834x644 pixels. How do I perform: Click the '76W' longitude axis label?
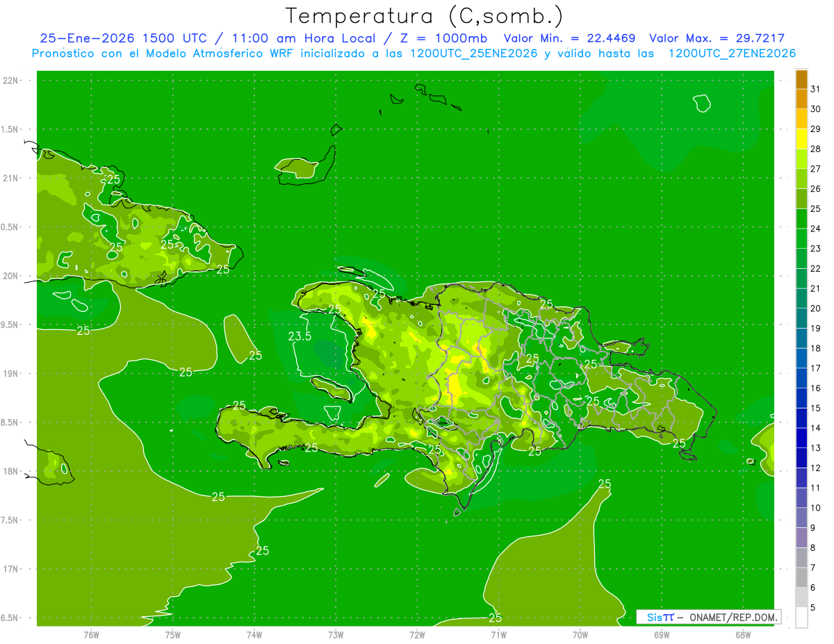click(91, 635)
